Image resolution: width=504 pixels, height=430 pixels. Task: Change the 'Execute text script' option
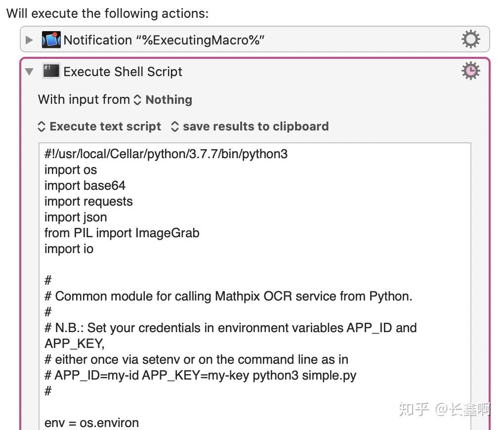[x=98, y=126]
